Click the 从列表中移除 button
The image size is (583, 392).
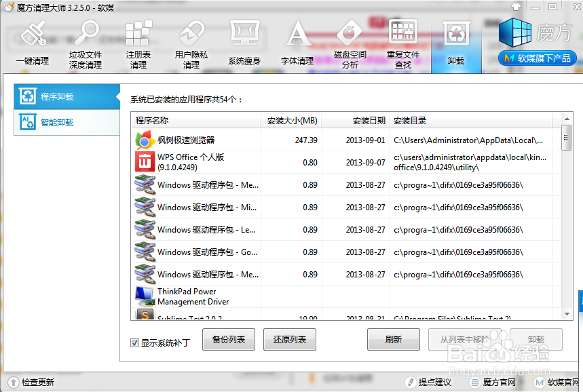[x=465, y=339]
